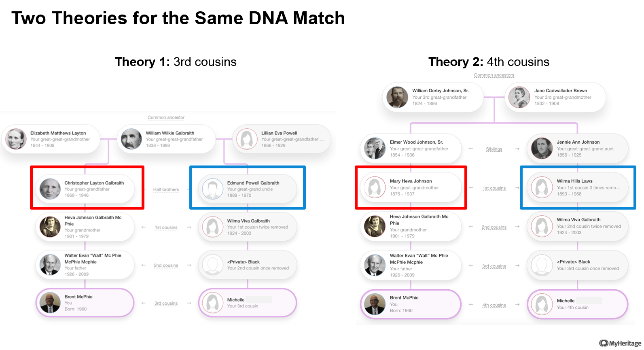
Task: Click 'Common ancestors' label in Theory 2
Action: [494, 75]
